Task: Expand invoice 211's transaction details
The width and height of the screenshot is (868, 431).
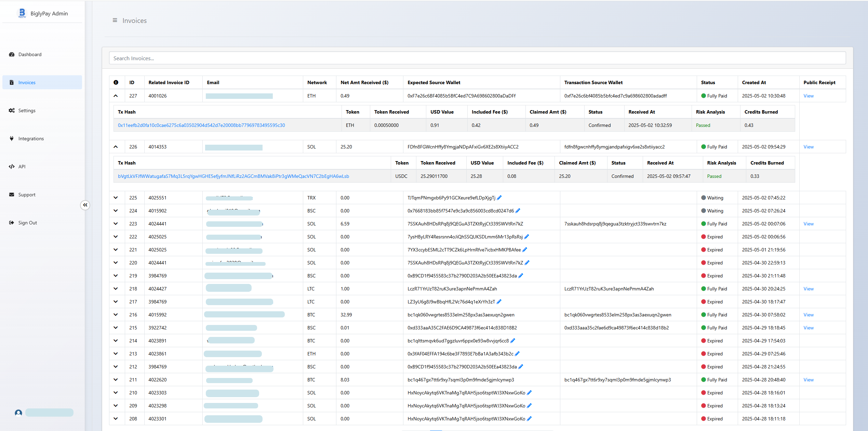Action: [116, 380]
